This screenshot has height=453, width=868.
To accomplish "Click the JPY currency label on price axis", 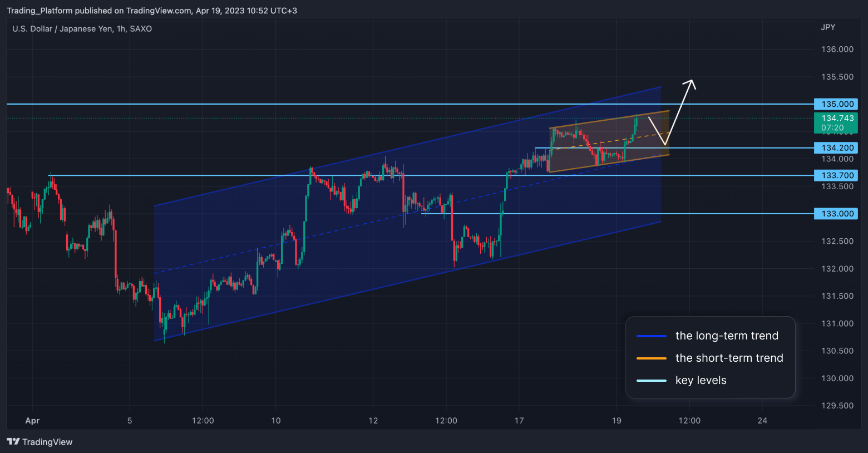I will click(828, 27).
